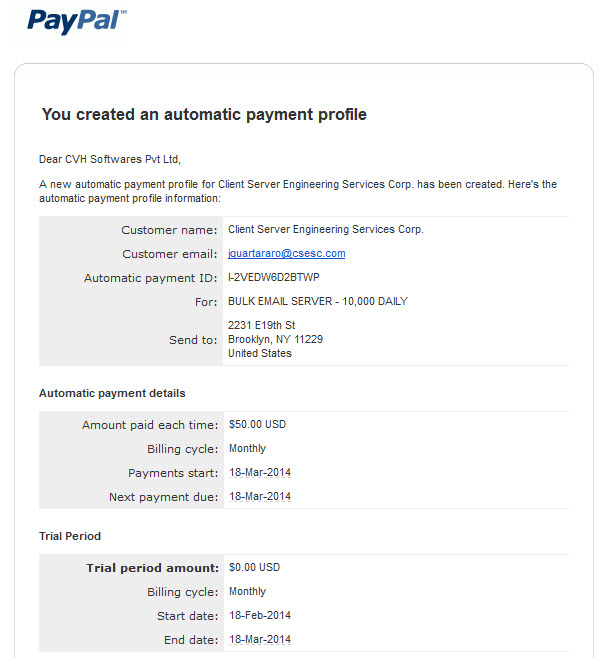
Task: Click the Trial Period section heading
Action: (x=70, y=536)
